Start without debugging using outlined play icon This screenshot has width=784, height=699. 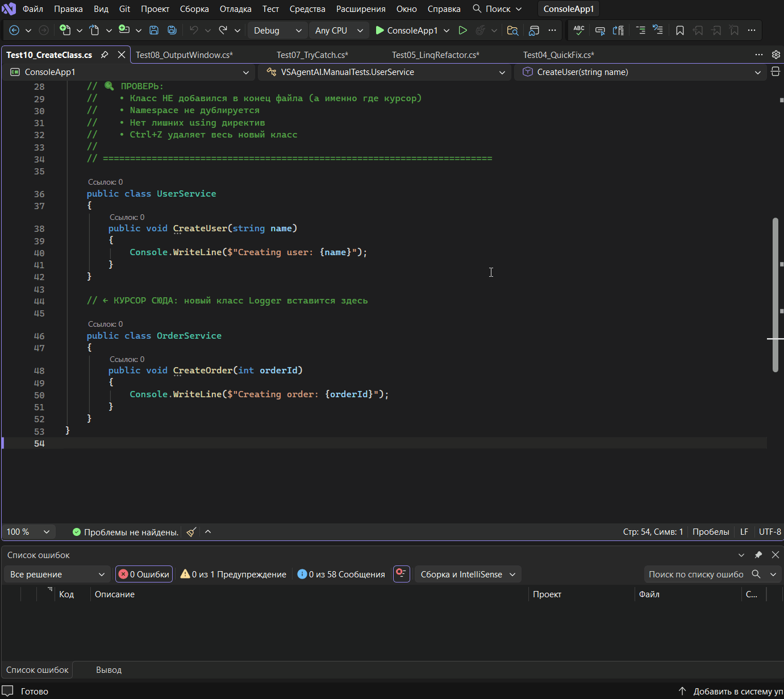[x=462, y=30]
